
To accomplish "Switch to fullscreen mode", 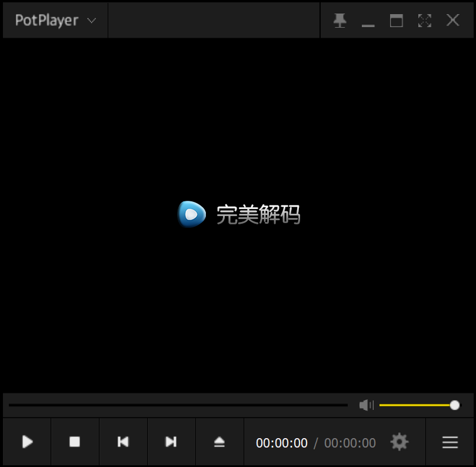I will (424, 21).
